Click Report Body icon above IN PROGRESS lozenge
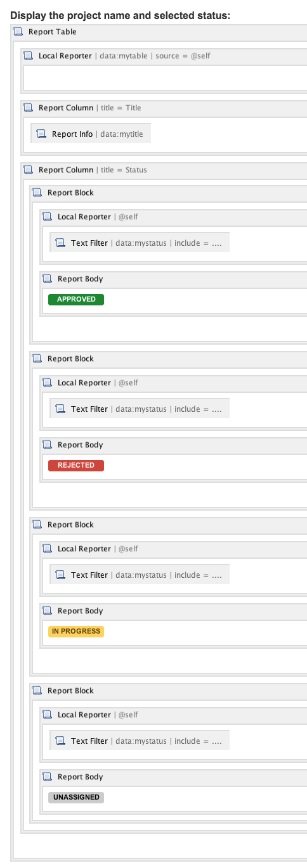 (48, 611)
